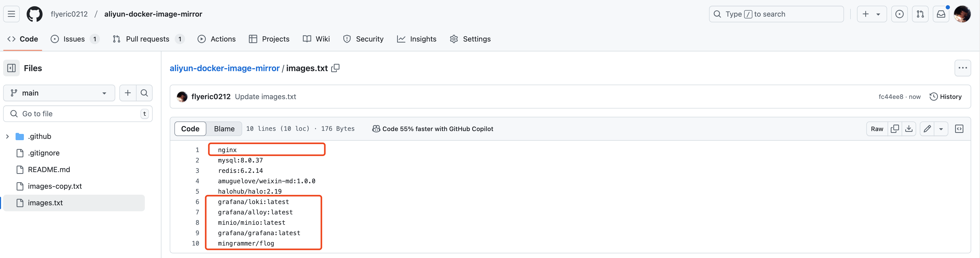Focus the 'Type / to search' box

pyautogui.click(x=777, y=14)
